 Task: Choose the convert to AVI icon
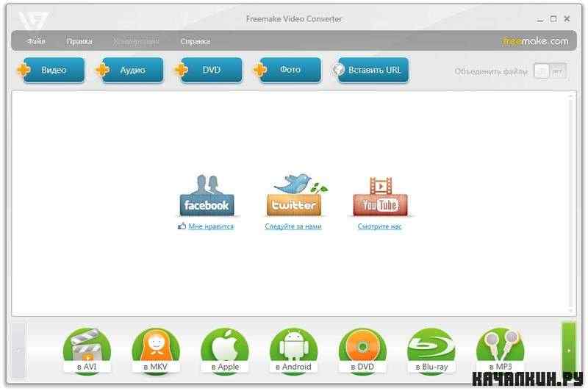click(87, 350)
